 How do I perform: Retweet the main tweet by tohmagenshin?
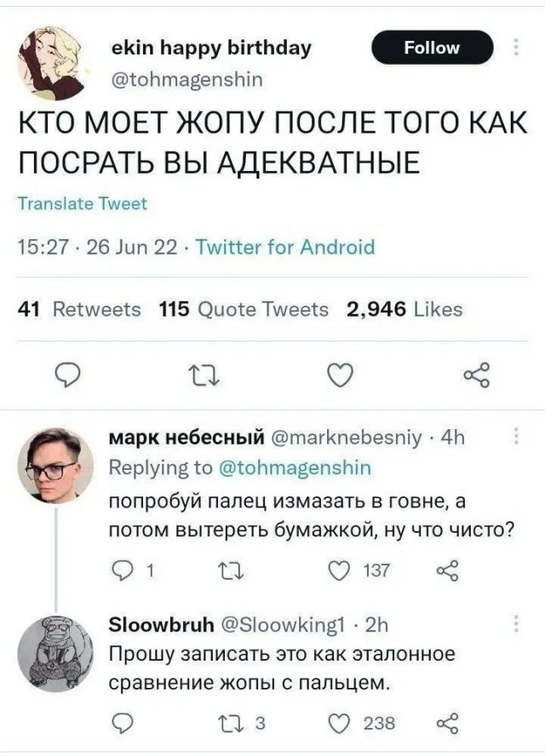point(207,372)
